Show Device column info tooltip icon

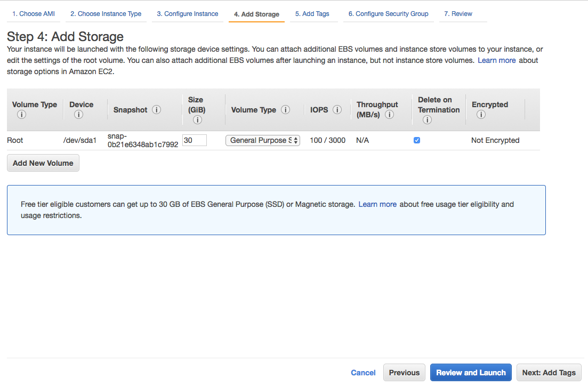[78, 115]
